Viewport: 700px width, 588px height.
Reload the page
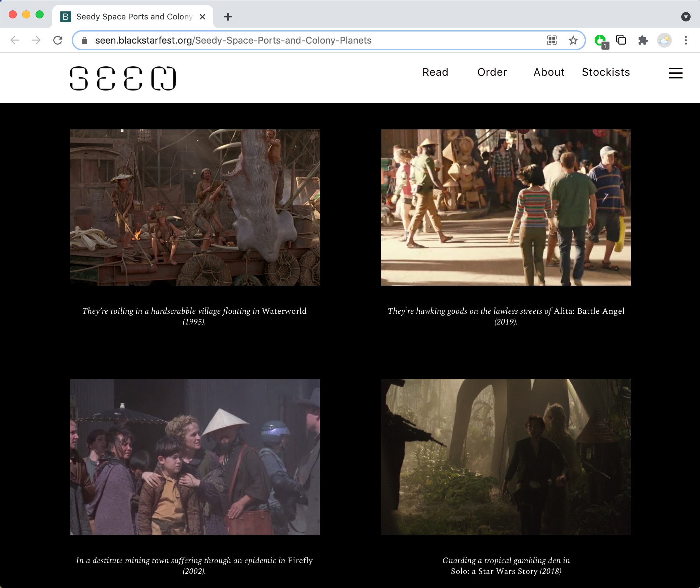coord(58,41)
